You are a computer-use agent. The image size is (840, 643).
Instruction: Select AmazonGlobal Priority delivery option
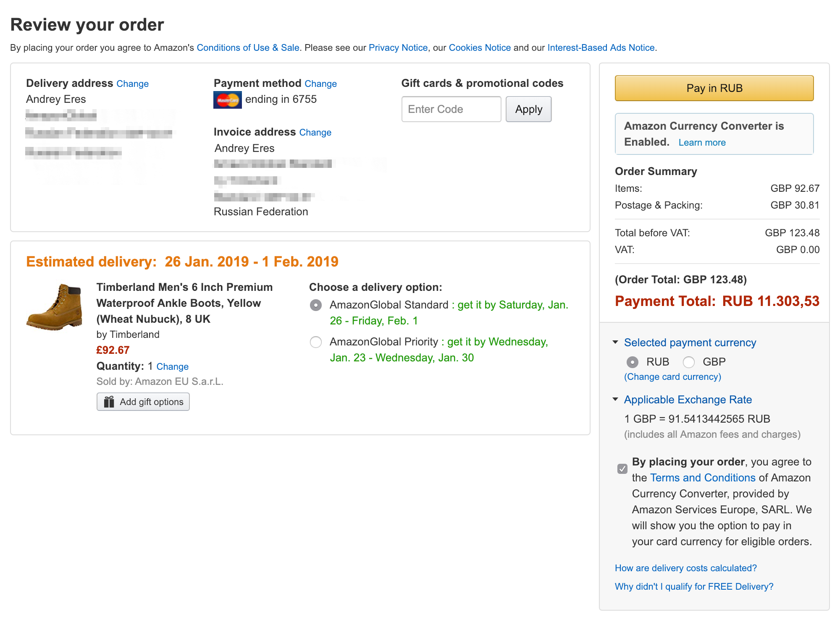tap(316, 342)
